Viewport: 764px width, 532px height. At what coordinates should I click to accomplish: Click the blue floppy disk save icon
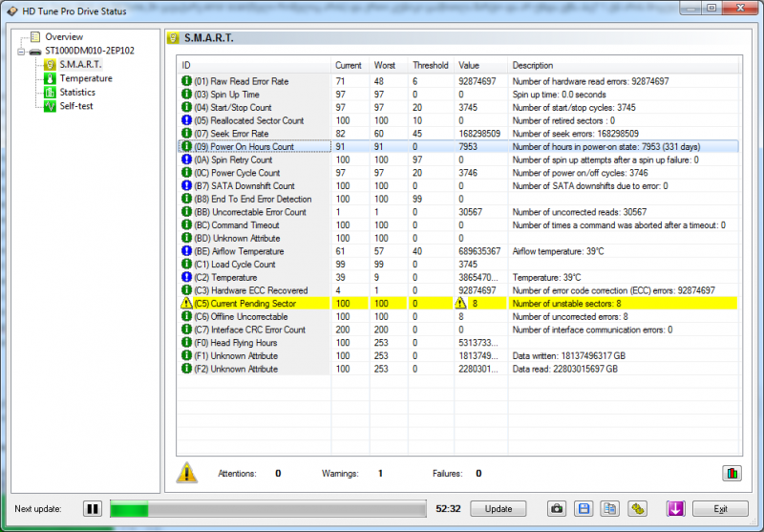coord(584,509)
